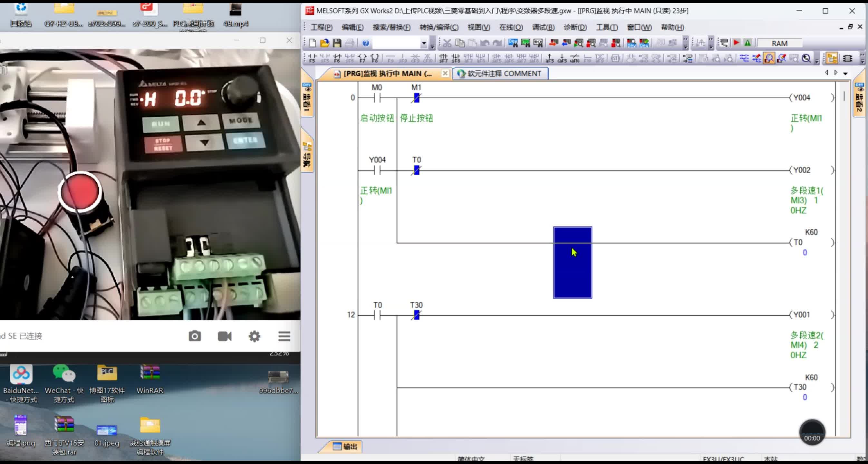This screenshot has height=464, width=868.
Task: Toggle the navigation tree view icon
Action: (x=832, y=59)
